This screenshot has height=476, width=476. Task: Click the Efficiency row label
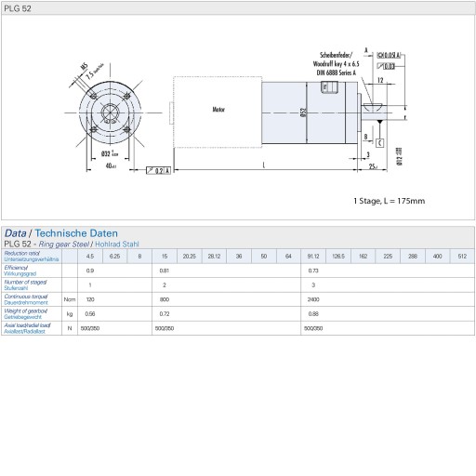pos(20,271)
